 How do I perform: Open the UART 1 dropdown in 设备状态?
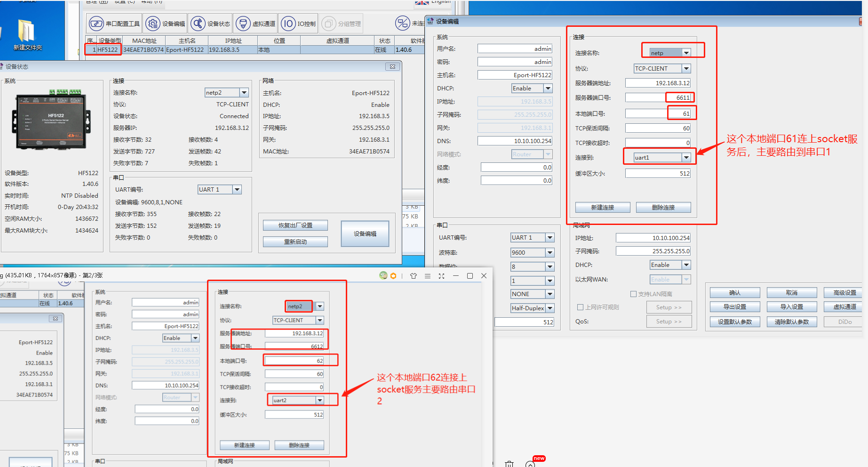[x=237, y=190]
